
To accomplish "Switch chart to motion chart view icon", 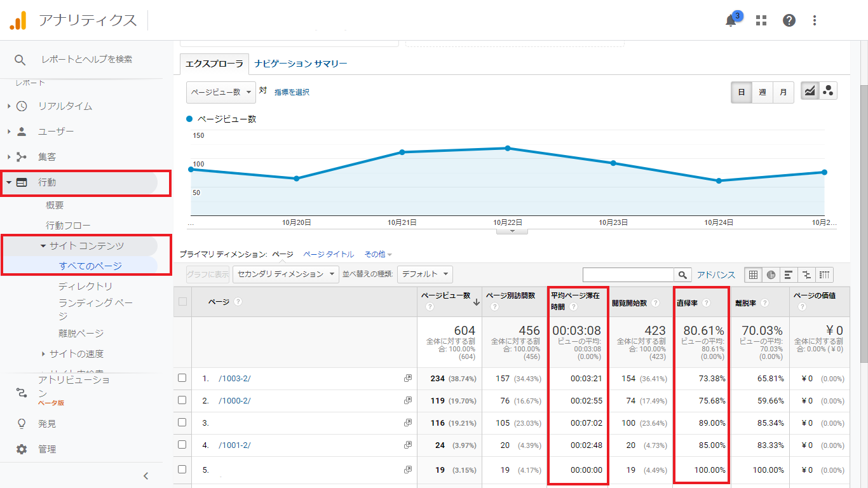I will pyautogui.click(x=828, y=91).
